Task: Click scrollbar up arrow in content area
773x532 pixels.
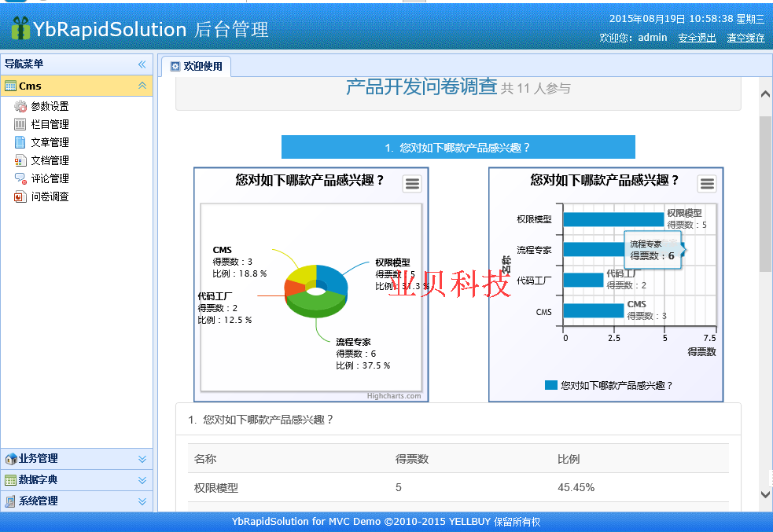Action: pos(765,94)
